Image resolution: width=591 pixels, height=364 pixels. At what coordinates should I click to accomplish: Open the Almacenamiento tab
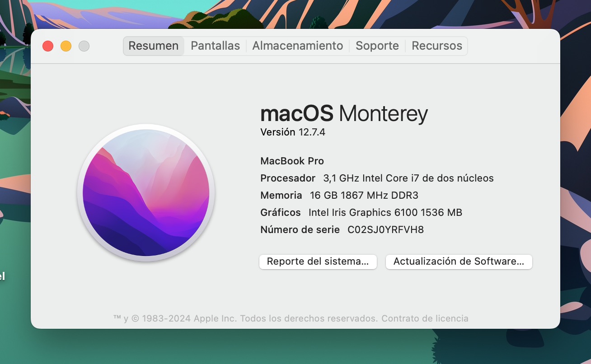(297, 46)
